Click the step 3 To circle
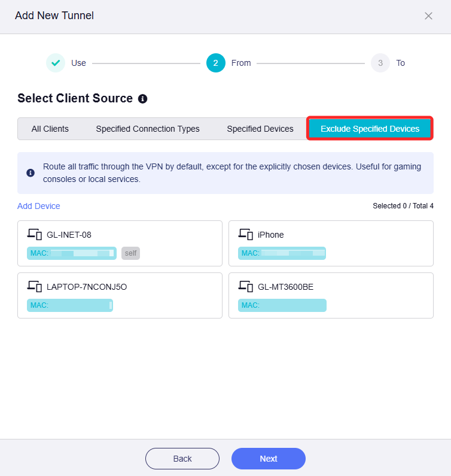Screen dimensions: 451x476 pyautogui.click(x=380, y=63)
